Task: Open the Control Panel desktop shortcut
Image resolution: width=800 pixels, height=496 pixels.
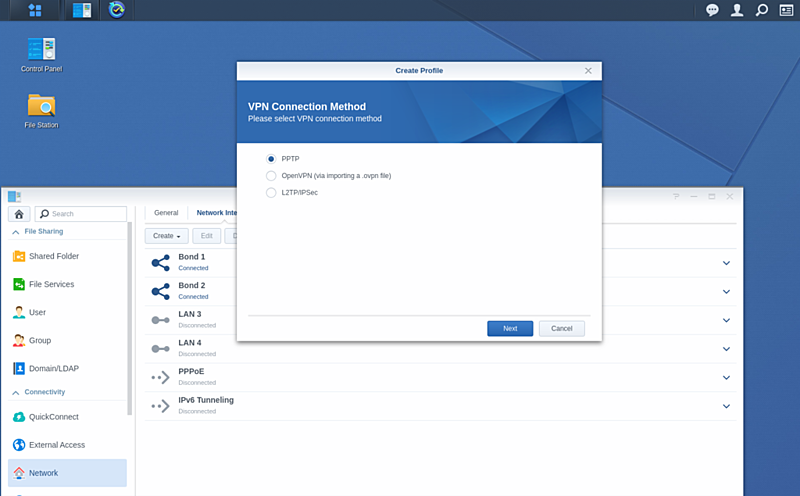Action: pos(41,55)
